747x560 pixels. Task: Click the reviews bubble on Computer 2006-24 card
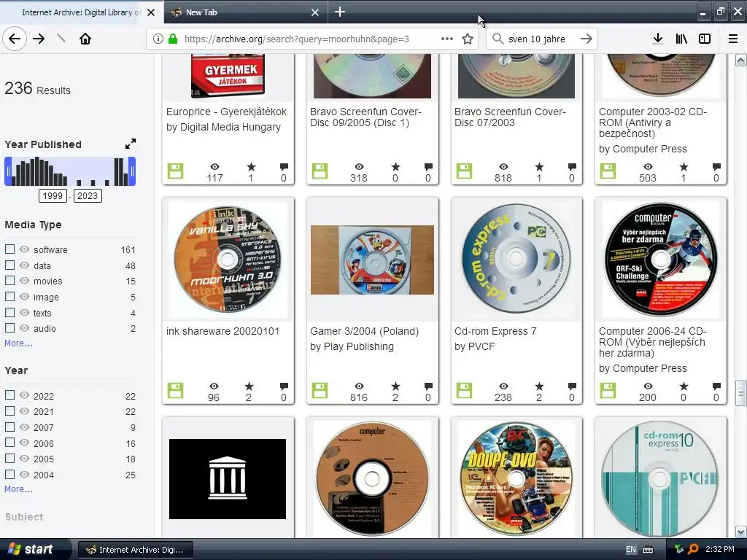click(716, 386)
